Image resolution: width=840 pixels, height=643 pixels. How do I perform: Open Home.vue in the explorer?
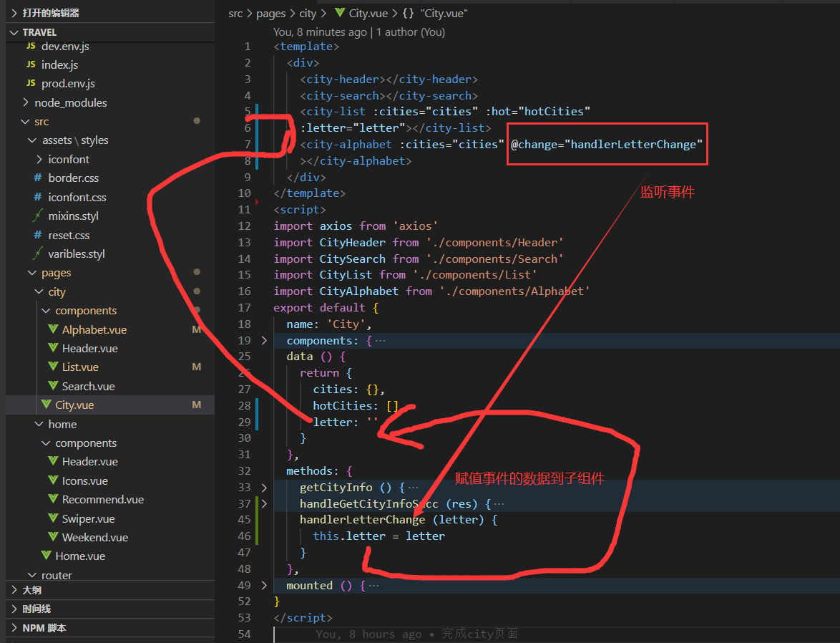point(80,556)
